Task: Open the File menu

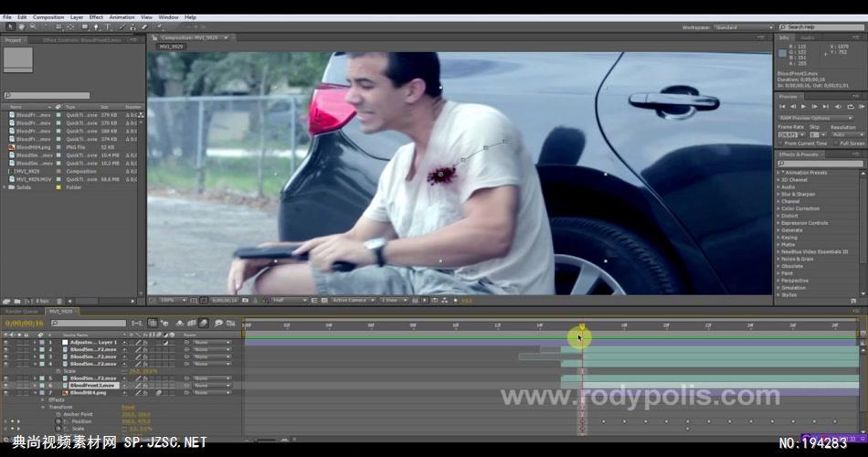Action: point(7,17)
